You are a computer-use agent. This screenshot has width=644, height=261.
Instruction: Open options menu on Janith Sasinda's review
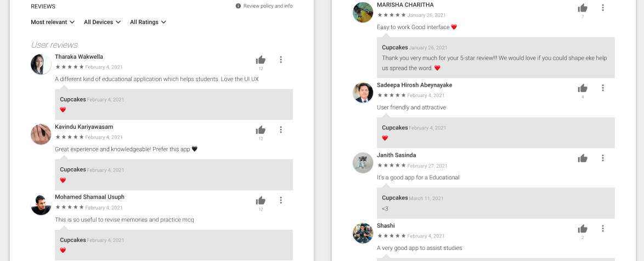(603, 158)
